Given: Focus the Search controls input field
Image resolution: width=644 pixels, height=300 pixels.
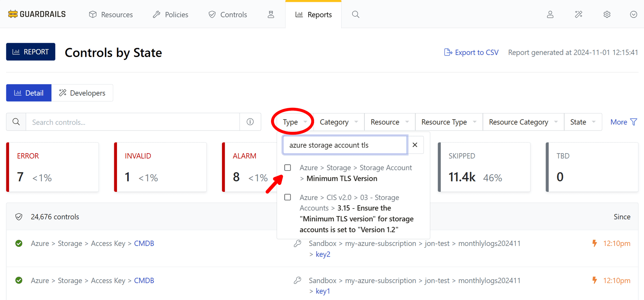Looking at the screenshot, I should point(133,122).
